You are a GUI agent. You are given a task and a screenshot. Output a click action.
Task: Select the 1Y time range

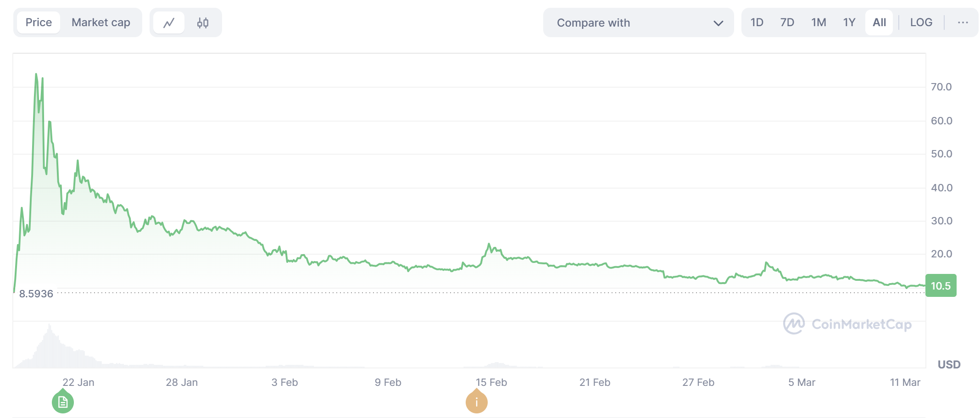[x=849, y=22]
